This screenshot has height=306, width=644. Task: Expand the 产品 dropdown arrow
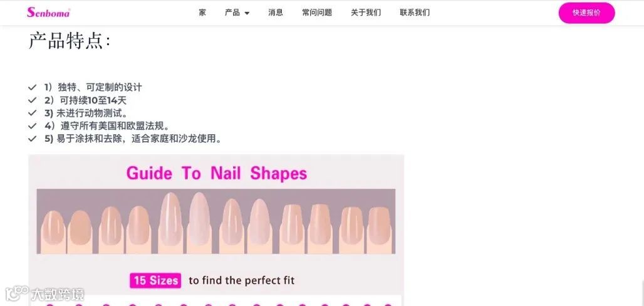pos(247,13)
